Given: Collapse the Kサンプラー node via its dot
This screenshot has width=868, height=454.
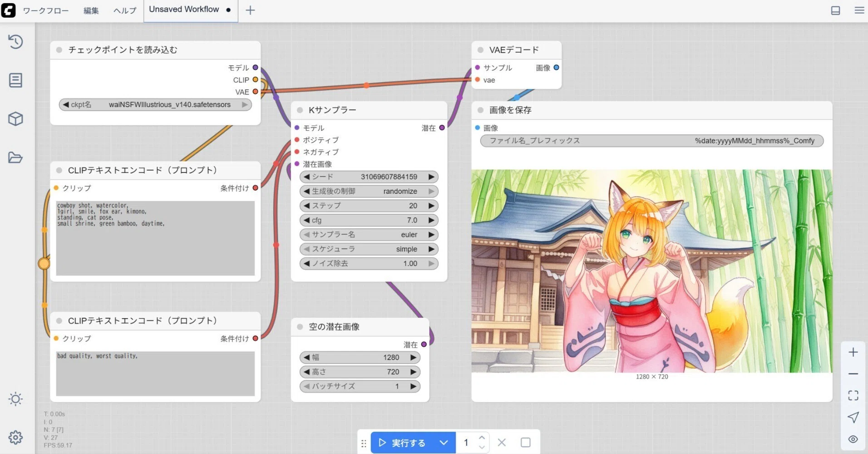Looking at the screenshot, I should pyautogui.click(x=300, y=110).
